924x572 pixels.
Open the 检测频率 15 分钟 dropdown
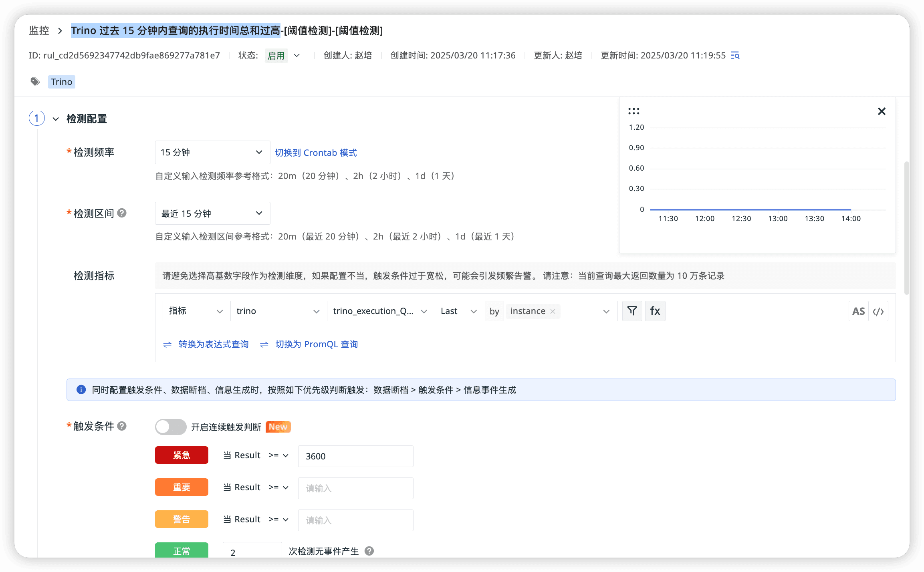(x=212, y=152)
